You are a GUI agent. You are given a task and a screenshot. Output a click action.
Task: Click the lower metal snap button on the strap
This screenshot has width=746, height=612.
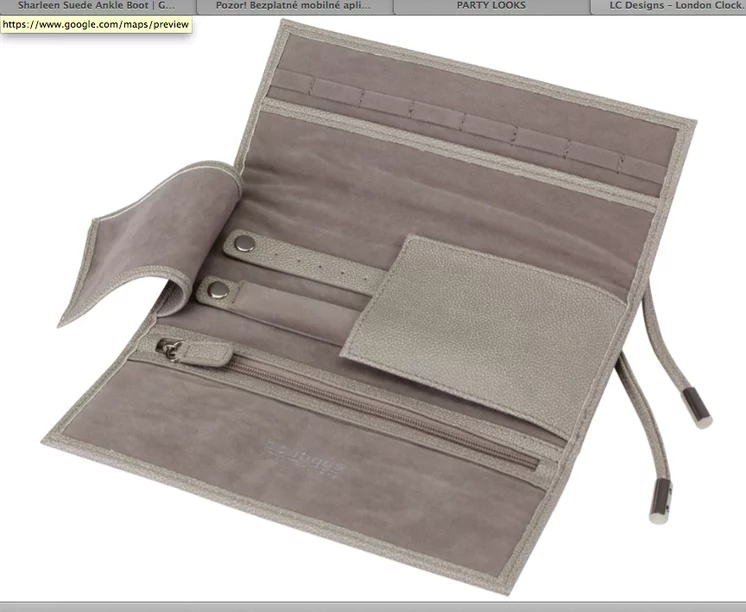pos(218,290)
